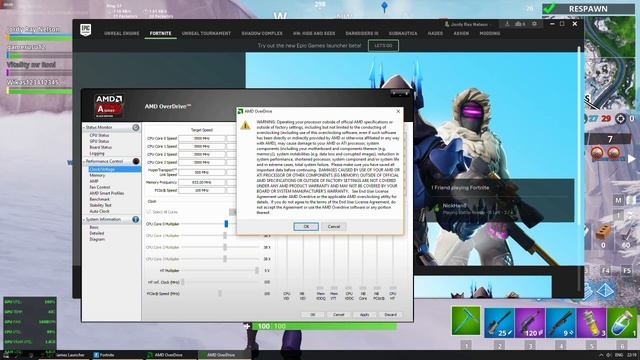640x360 pixels.
Task: Click the Discard button in OverDrive
Action: pyautogui.click(x=390, y=315)
